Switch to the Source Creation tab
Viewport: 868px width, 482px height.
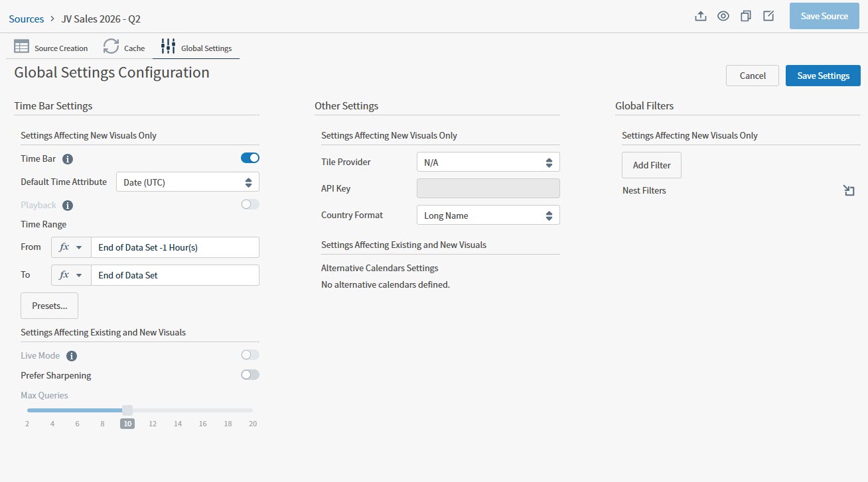(51, 48)
